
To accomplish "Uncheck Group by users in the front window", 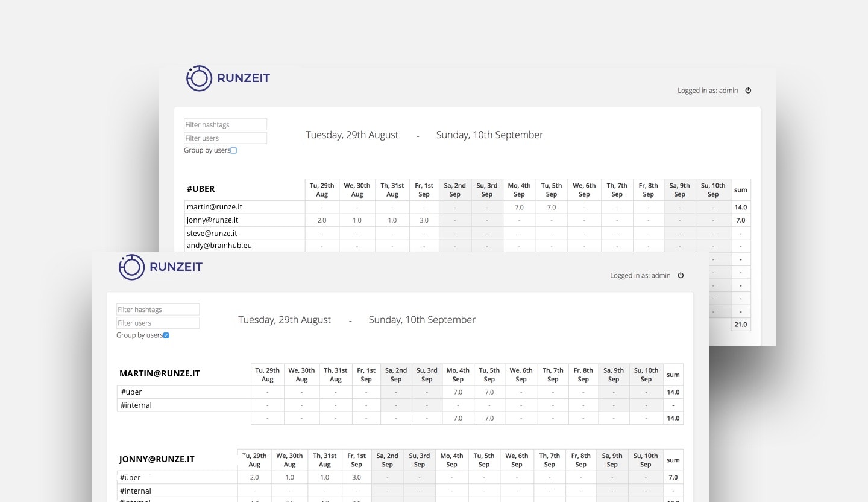I will 166,335.
